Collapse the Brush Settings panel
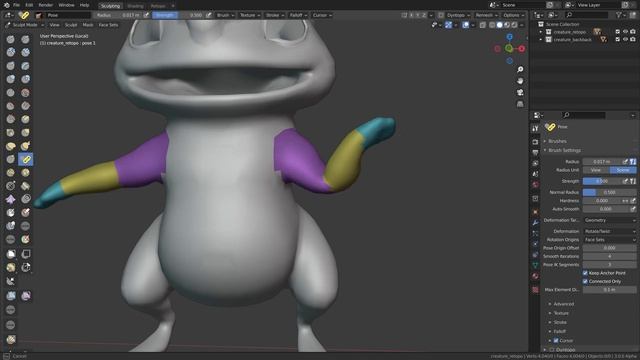The image size is (640, 360). coord(564,150)
